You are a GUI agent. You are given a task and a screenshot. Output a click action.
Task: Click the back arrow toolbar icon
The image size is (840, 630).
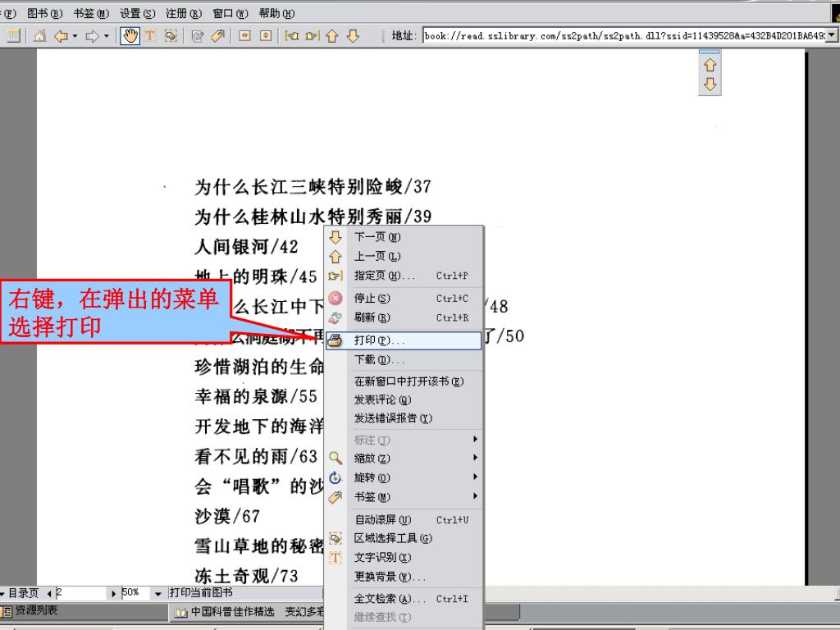coord(61,36)
